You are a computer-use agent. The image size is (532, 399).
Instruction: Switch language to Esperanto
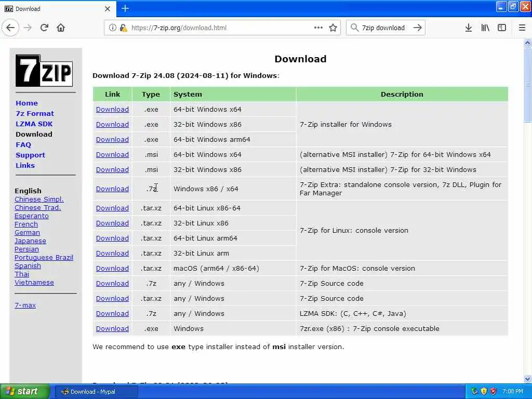pyautogui.click(x=32, y=216)
